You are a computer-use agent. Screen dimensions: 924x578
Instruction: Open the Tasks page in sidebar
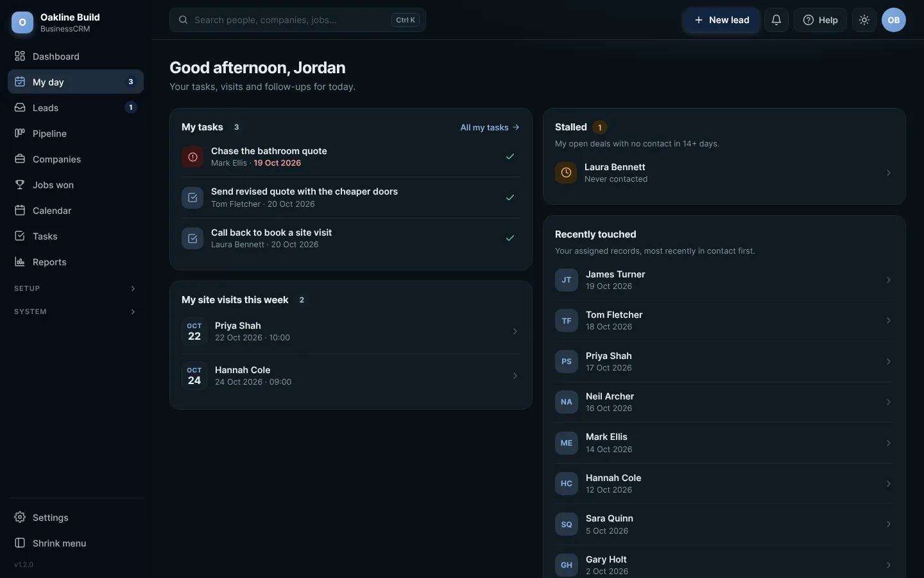coord(76,236)
